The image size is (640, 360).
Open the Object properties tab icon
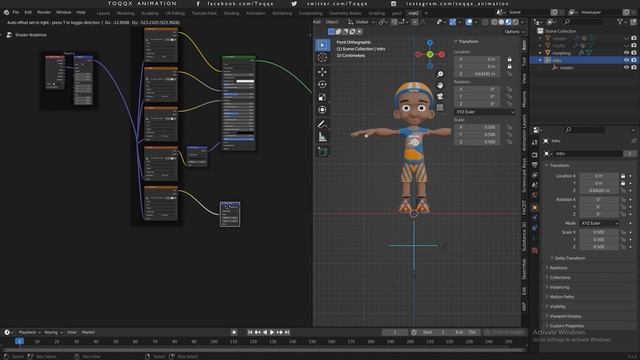[535, 207]
